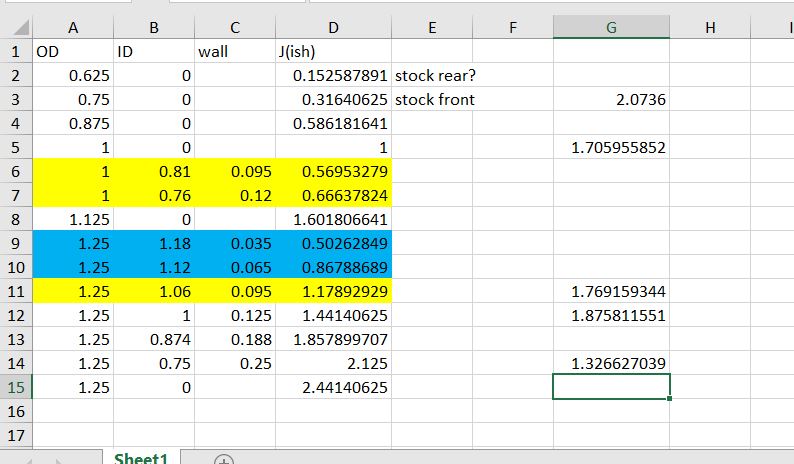Add a new sheet with plus button
Viewport: 794px width, 464px height.
[226, 459]
